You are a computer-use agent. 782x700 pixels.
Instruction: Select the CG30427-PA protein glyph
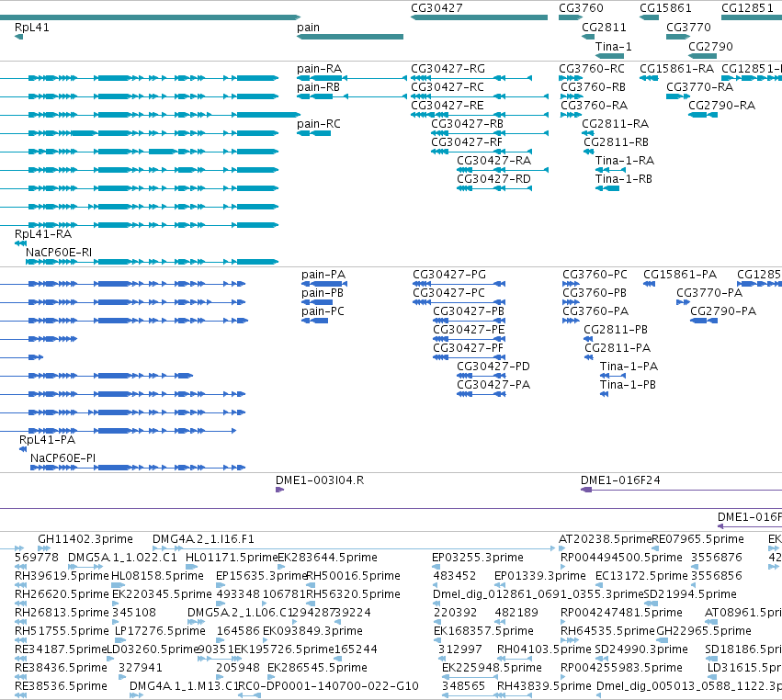(x=482, y=394)
